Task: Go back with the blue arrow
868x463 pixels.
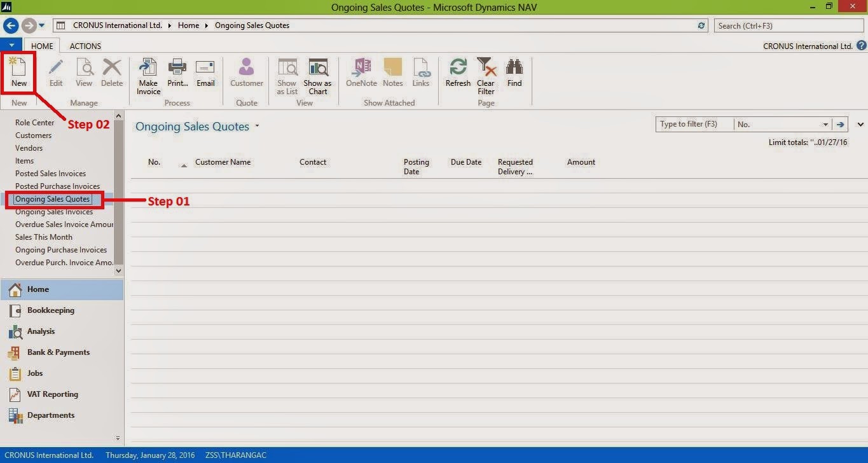Action: (x=10, y=25)
